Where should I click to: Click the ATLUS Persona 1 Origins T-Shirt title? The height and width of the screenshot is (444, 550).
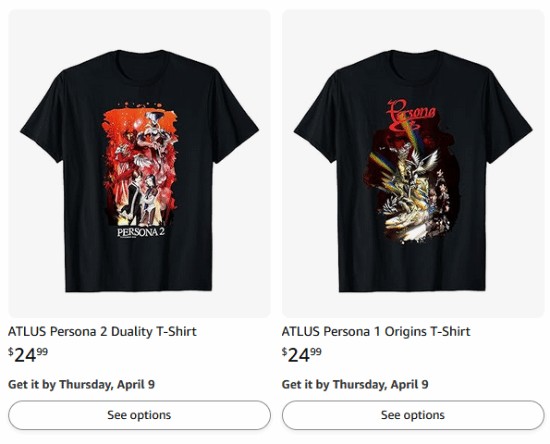376,331
